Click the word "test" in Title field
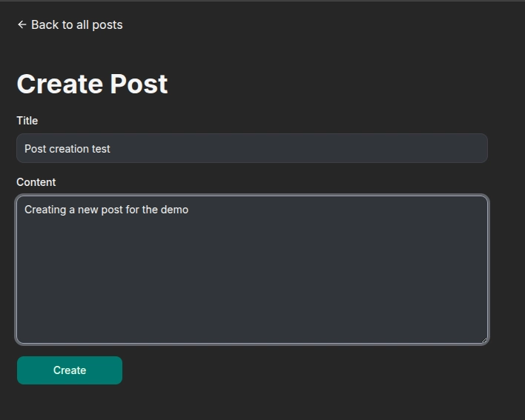Viewport: 525px width, 420px height. [x=101, y=149]
